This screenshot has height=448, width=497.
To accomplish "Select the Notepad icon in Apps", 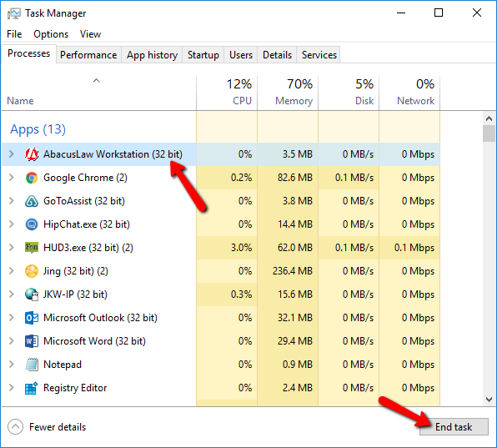I will (32, 365).
